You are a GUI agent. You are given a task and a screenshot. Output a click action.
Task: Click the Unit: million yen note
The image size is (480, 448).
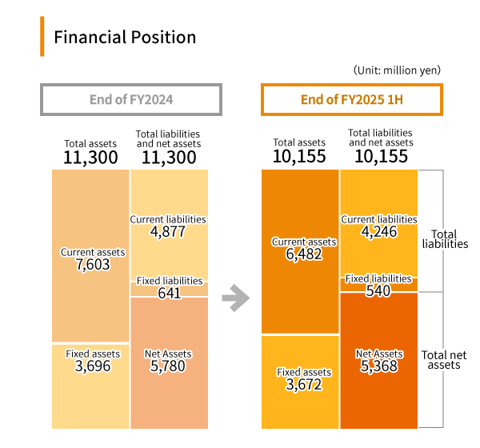[397, 70]
